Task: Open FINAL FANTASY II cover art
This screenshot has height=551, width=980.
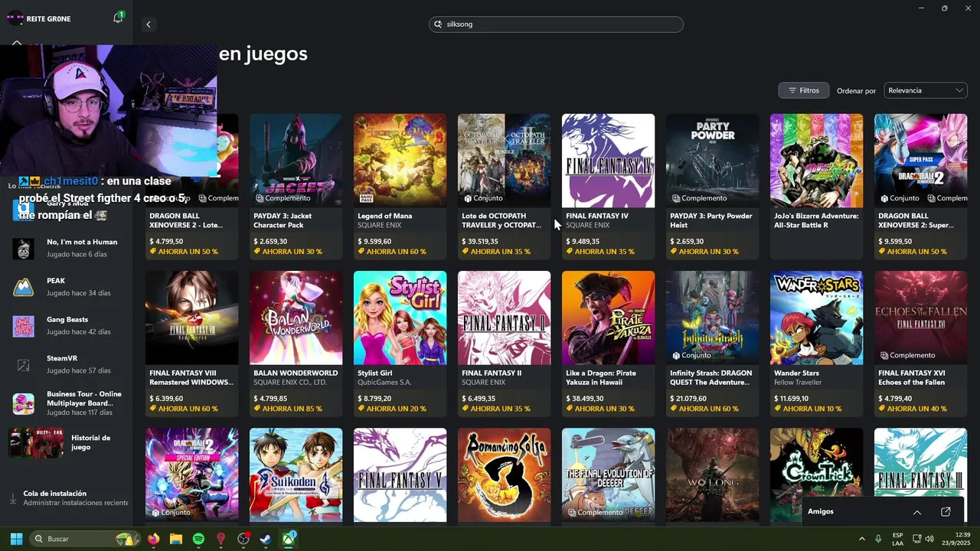Action: pos(504,318)
